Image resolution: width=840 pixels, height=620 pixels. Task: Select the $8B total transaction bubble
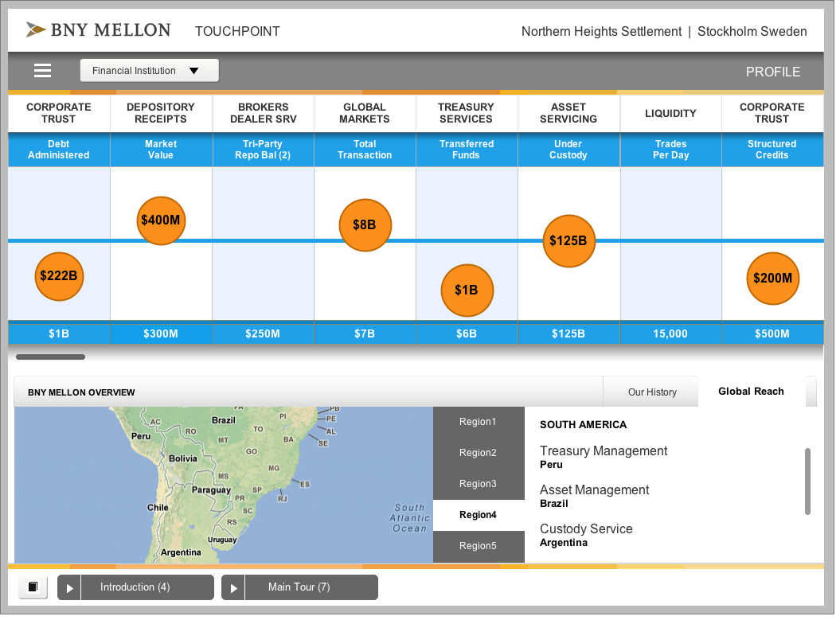365,225
